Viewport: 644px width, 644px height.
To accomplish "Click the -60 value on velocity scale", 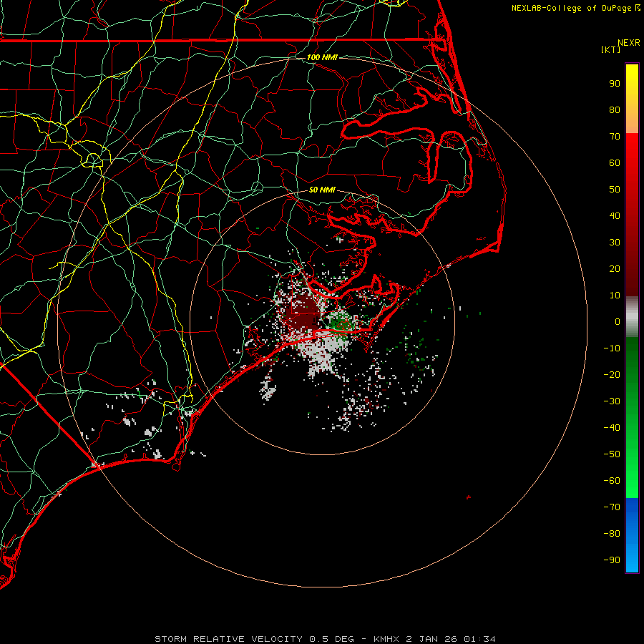I will [x=612, y=481].
